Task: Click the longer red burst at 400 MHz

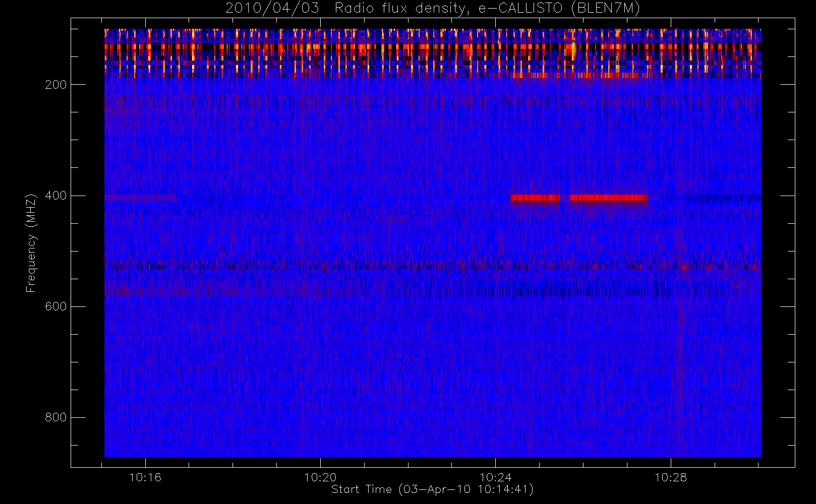Action: (609, 198)
